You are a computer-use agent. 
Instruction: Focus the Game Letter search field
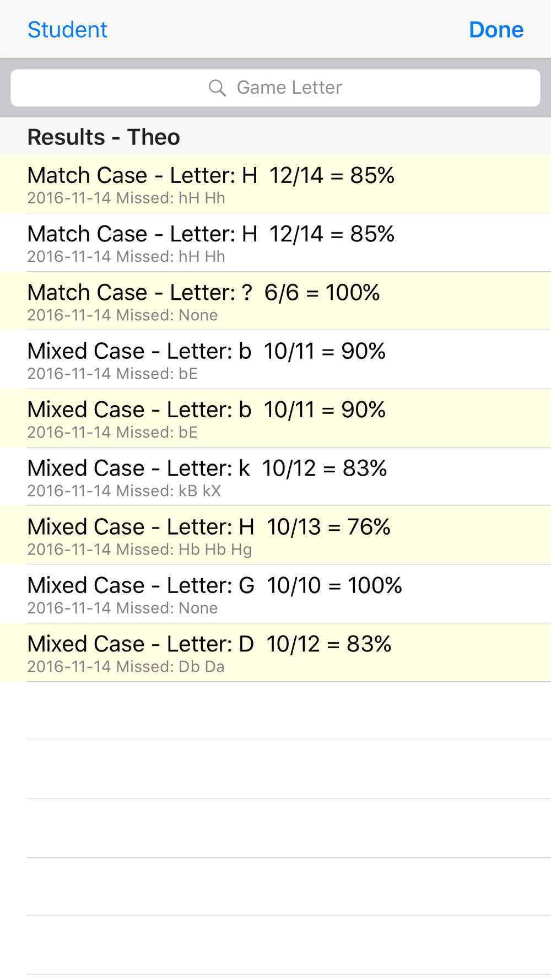pos(275,88)
